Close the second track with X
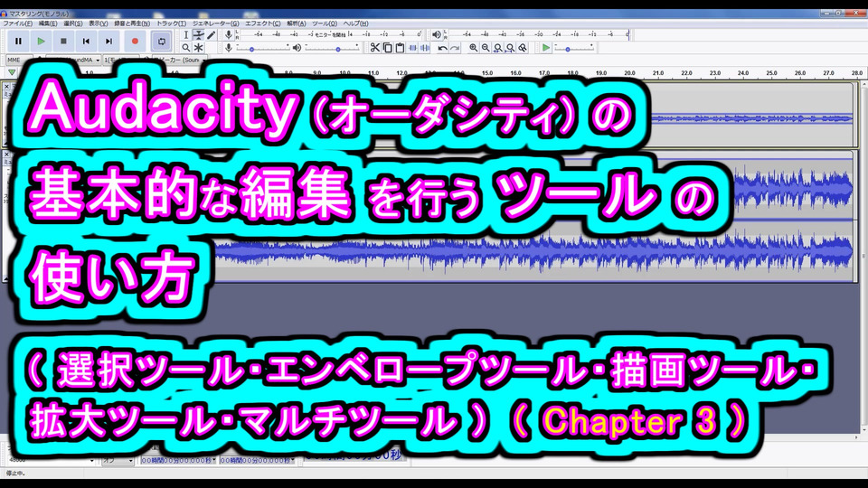 pos(6,155)
